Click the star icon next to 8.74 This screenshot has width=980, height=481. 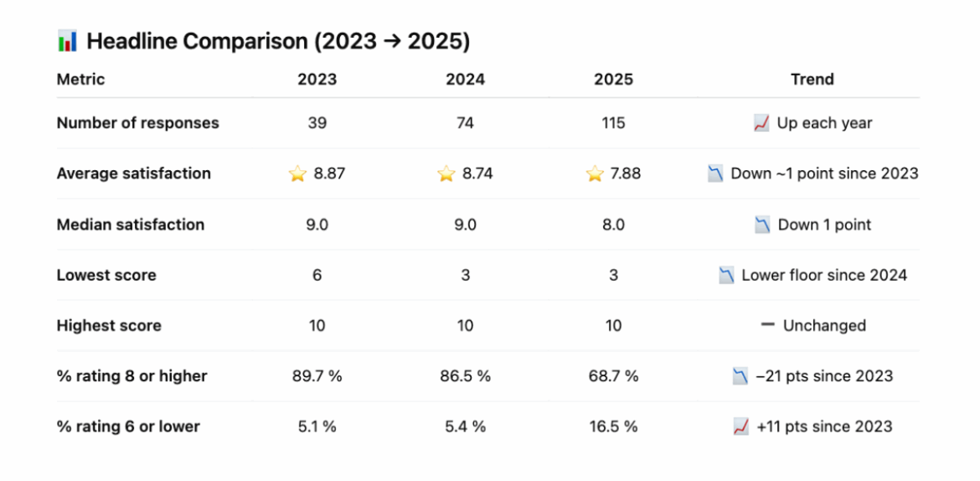(x=446, y=174)
